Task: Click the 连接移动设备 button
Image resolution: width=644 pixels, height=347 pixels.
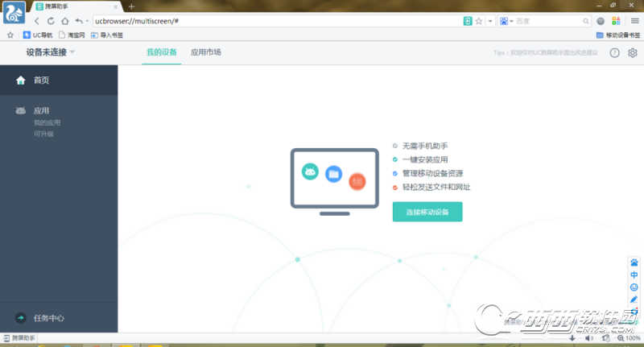Action: click(x=427, y=212)
